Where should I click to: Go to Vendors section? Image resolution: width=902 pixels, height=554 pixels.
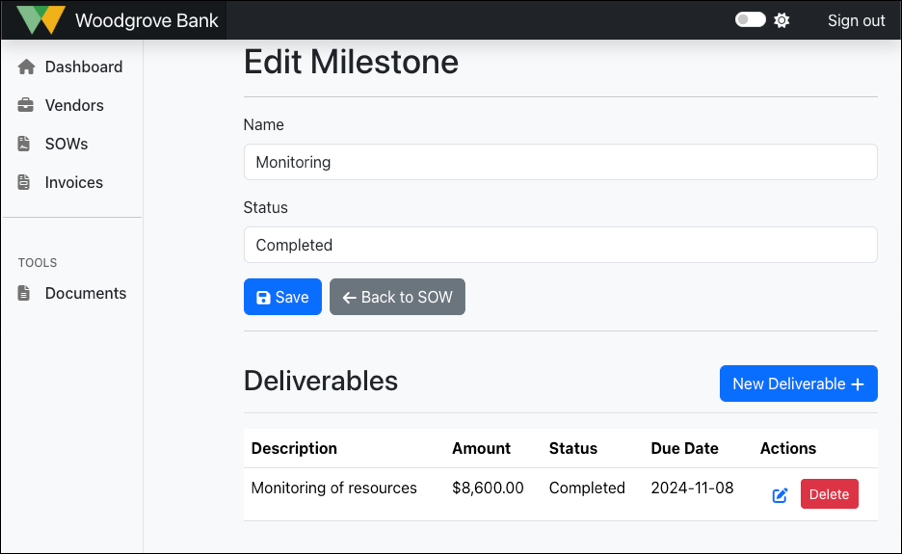(74, 105)
